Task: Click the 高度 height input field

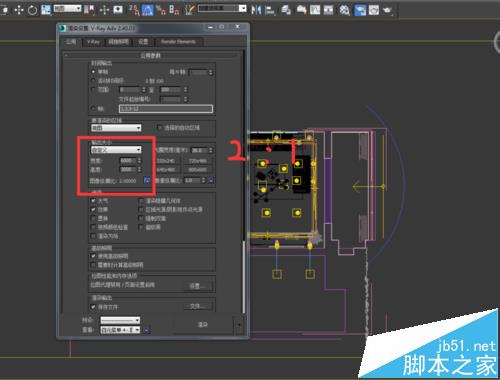Action: coord(128,170)
